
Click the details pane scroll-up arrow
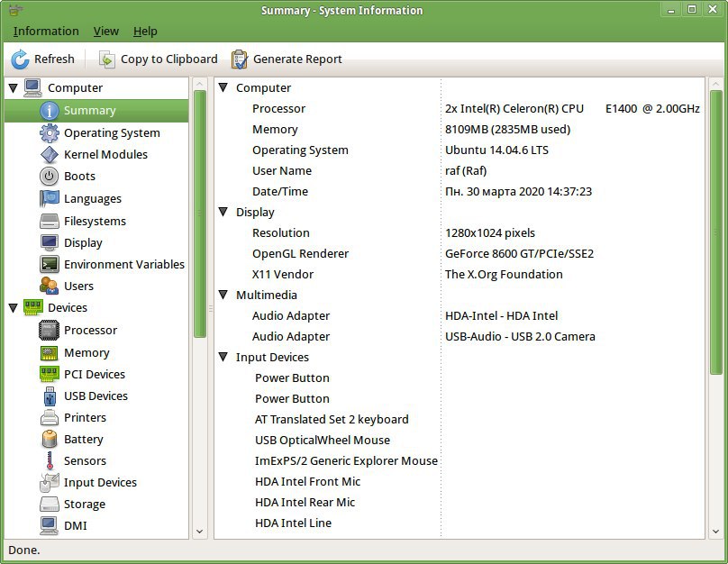715,84
